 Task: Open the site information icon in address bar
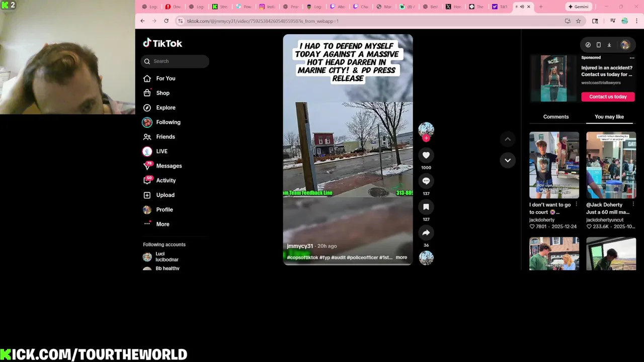tap(180, 21)
